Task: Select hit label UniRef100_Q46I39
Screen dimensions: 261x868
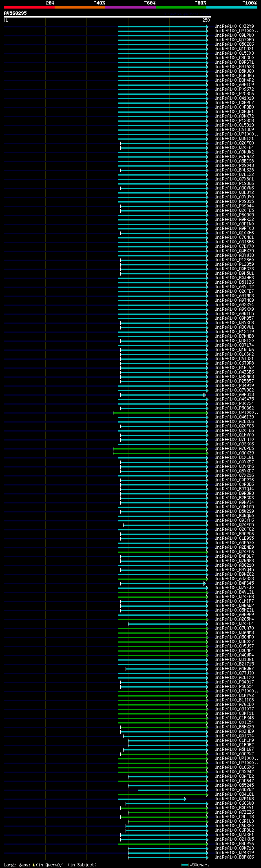Action: click(x=234, y=417)
